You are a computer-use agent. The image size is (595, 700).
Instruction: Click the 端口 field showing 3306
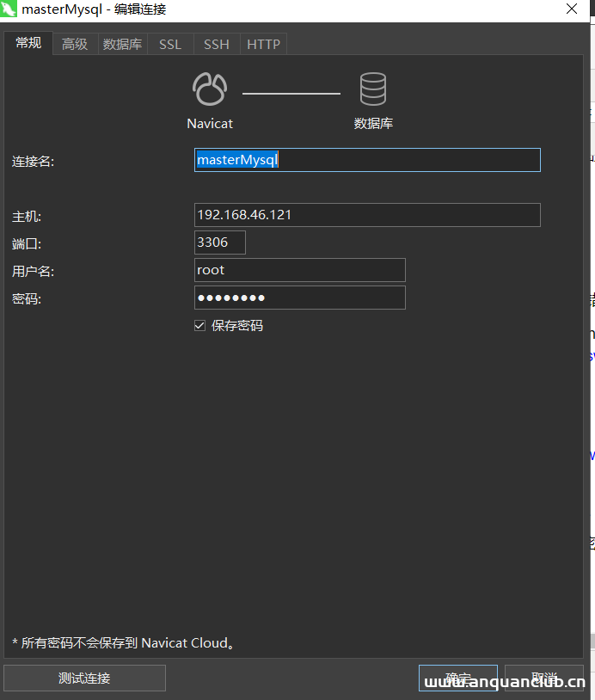point(220,243)
